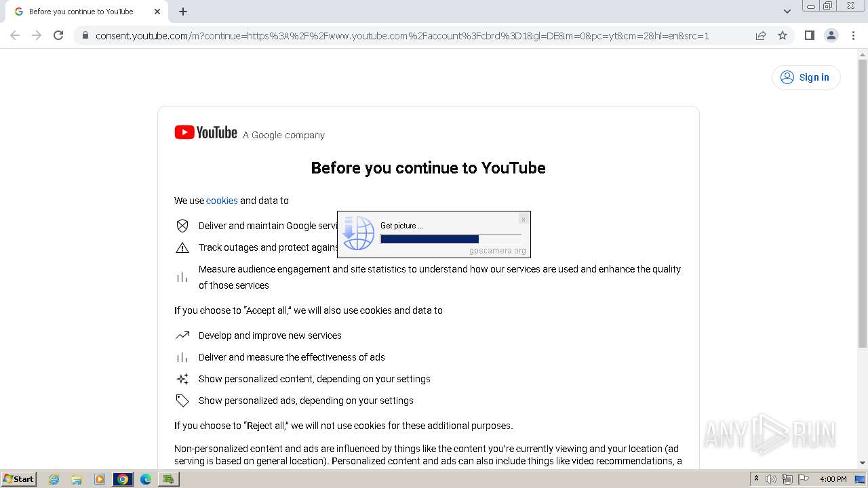868x488 pixels.
Task: Click the bar chart icon beside Measure audience
Action: 182,277
